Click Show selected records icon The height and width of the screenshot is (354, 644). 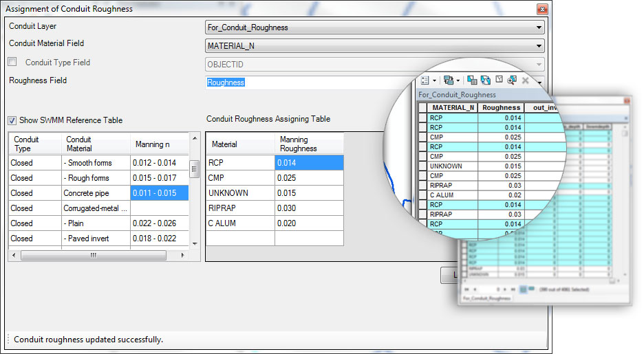(x=532, y=289)
